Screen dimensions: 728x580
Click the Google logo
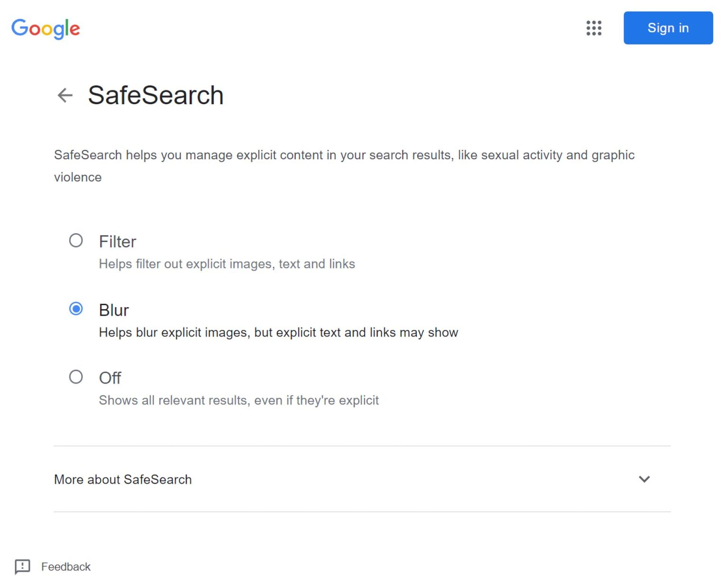click(45, 28)
